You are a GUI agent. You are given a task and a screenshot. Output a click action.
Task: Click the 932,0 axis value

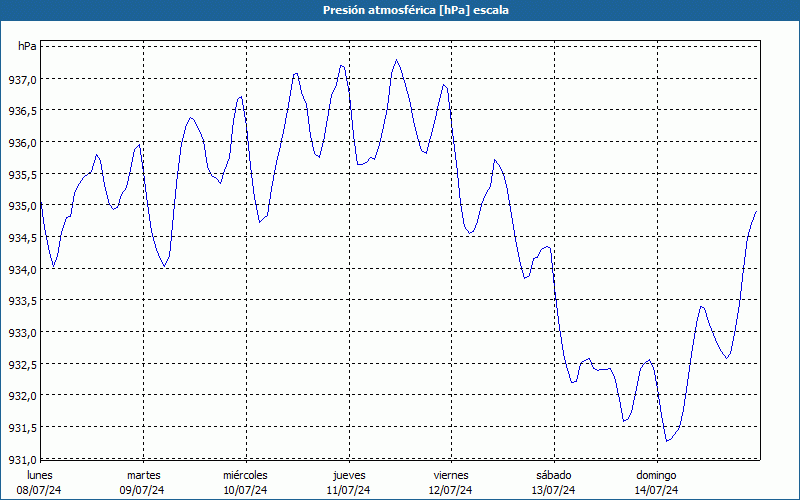tap(22, 395)
